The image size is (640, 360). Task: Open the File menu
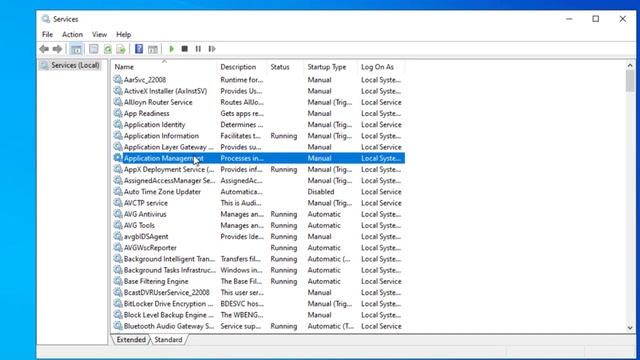click(x=47, y=35)
